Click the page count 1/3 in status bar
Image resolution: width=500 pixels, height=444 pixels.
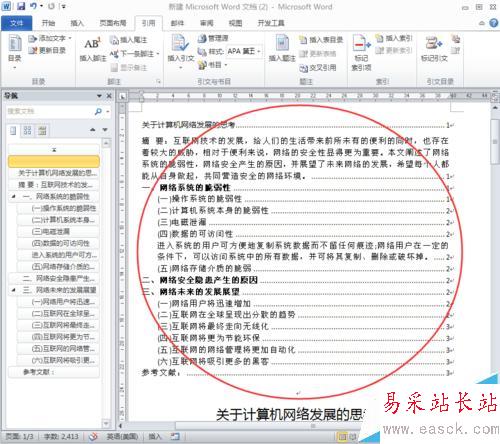click(20, 436)
